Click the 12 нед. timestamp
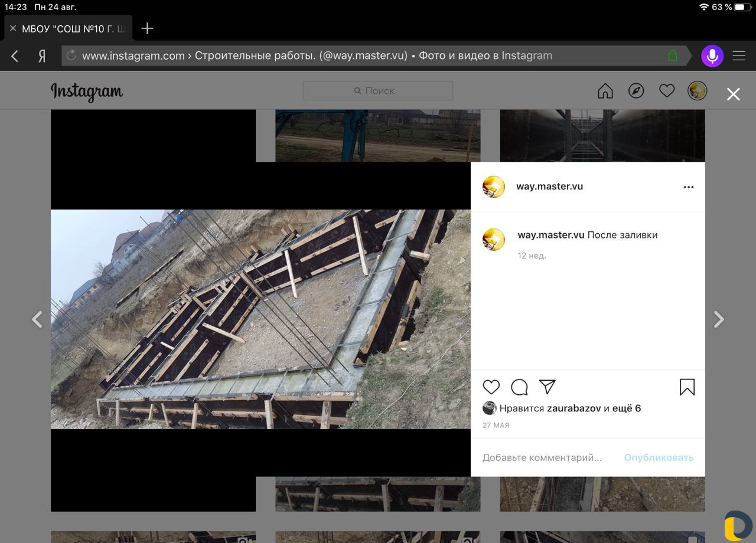Viewport: 756px width, 543px height. (532, 256)
